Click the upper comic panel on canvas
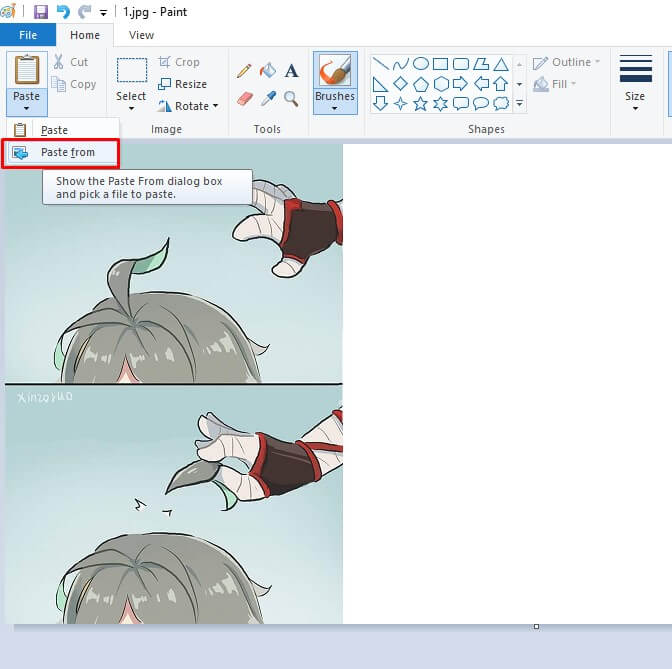This screenshot has height=669, width=672. tap(174, 263)
